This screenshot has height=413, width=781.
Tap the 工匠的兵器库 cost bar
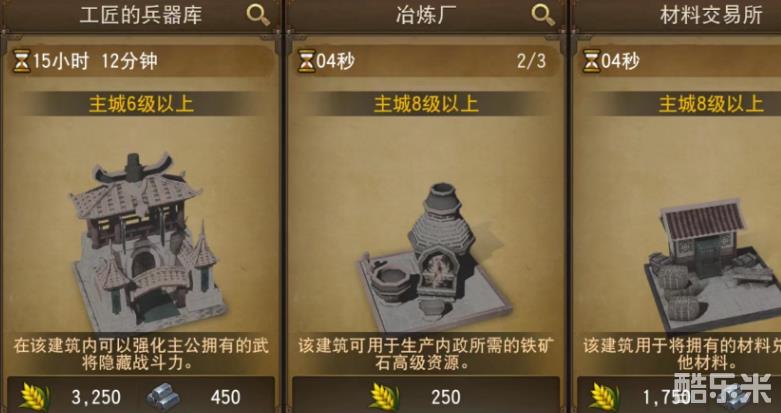tap(141, 396)
